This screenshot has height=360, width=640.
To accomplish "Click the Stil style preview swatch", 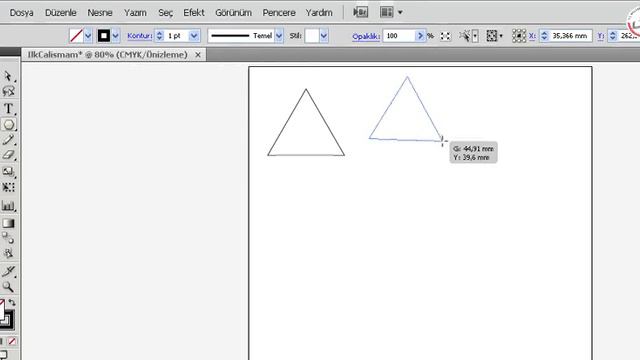I will tap(312, 36).
